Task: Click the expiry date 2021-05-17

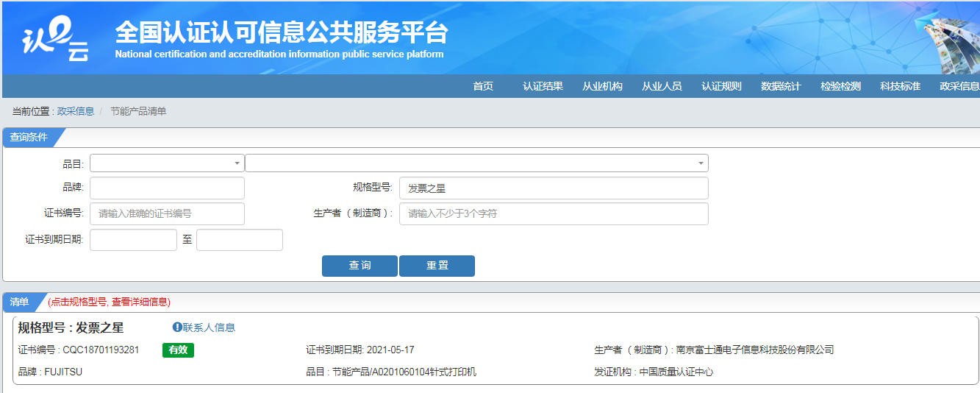Action: (390, 350)
